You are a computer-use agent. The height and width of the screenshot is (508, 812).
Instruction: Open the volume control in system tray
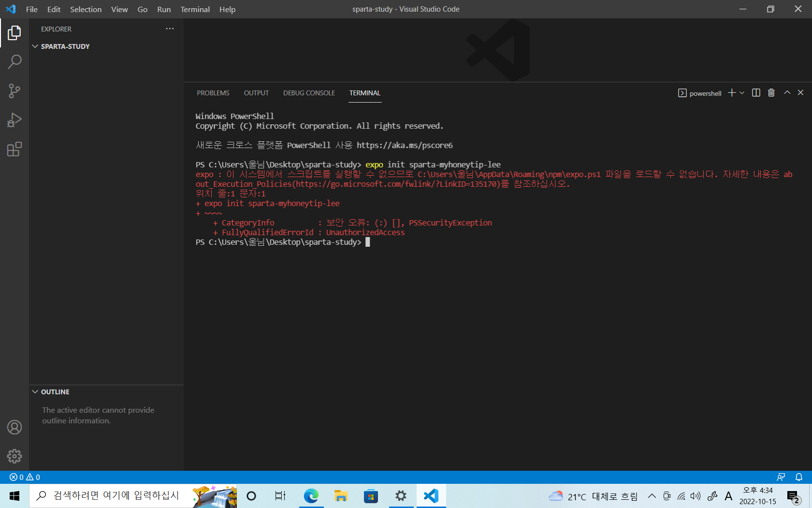coord(696,496)
